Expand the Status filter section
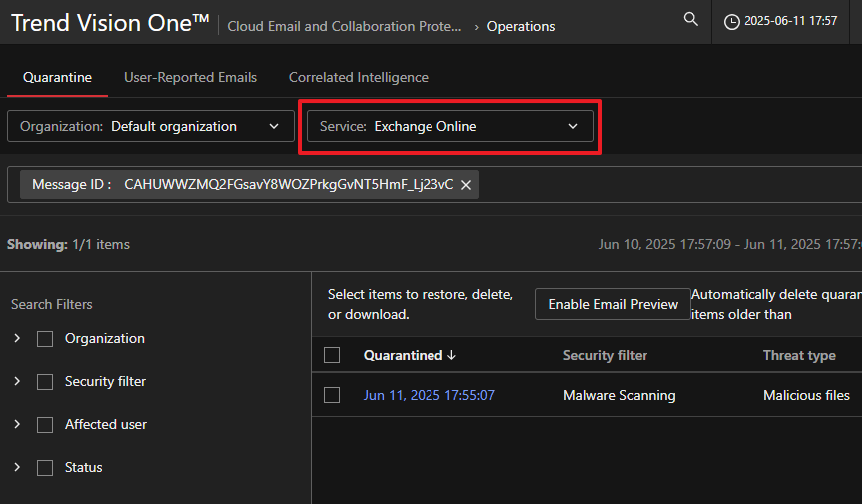Image resolution: width=862 pixels, height=504 pixels. click(x=17, y=468)
